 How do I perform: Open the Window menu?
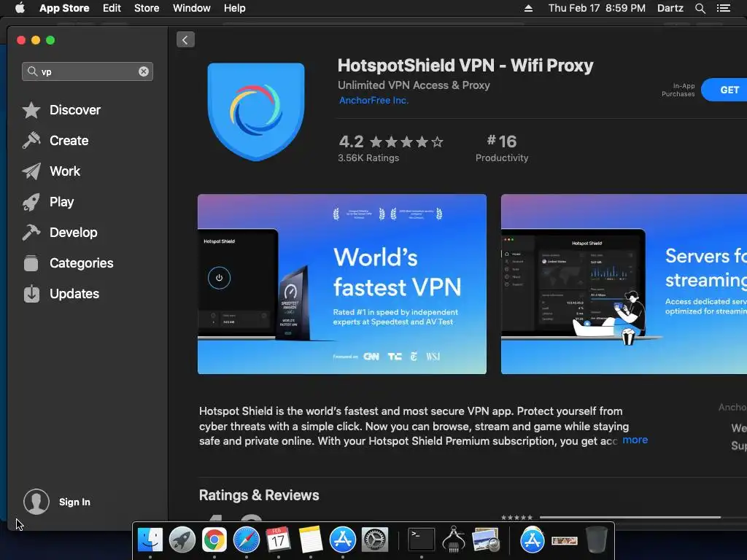click(x=192, y=8)
